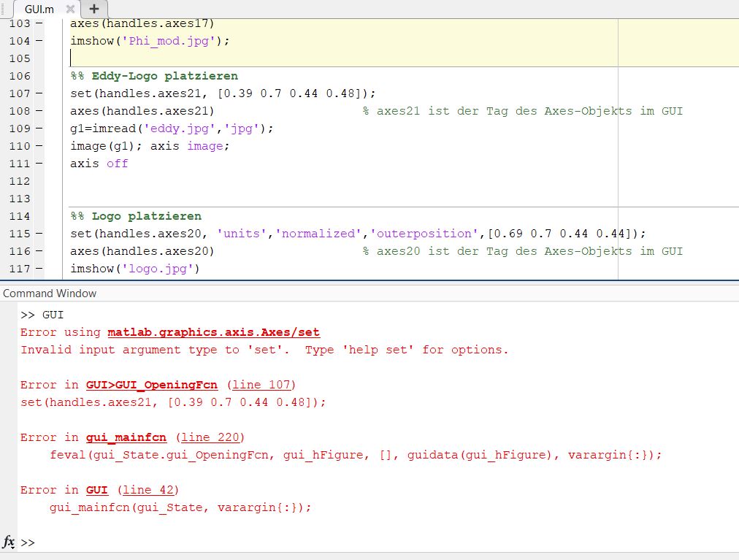Open a new editor tab with plus button
This screenshot has width=739, height=560.
(x=94, y=9)
